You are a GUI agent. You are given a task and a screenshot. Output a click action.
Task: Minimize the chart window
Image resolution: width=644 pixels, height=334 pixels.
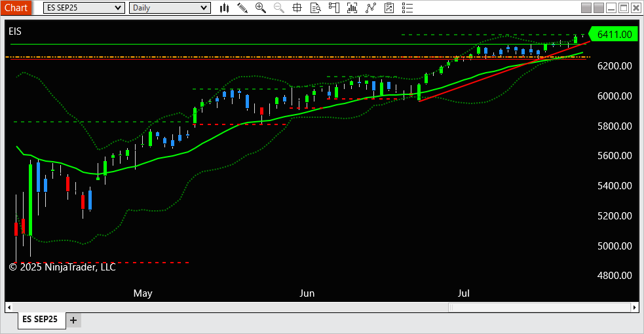coord(611,8)
